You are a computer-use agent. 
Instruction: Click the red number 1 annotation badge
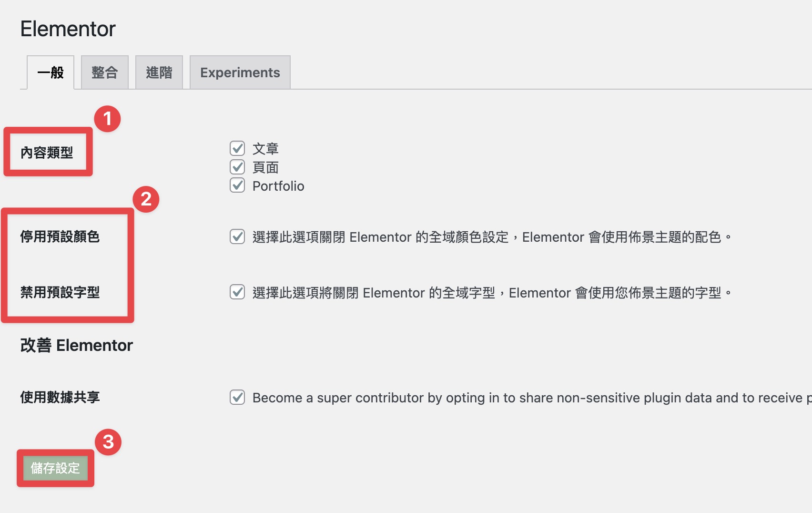[x=107, y=119]
